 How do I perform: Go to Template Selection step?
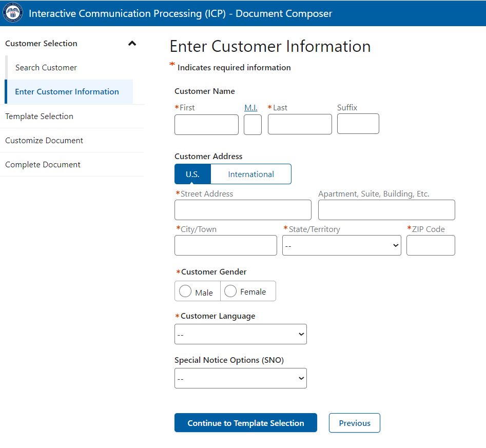coord(39,116)
